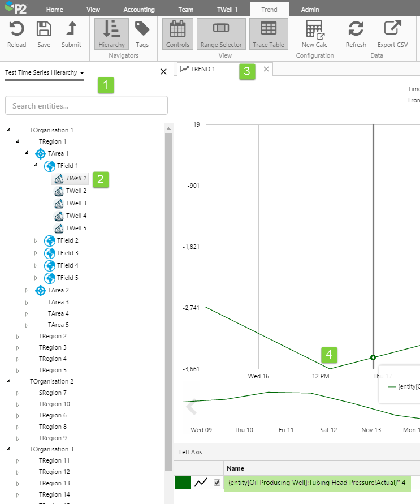Click the green trace colour swatch

pyautogui.click(x=183, y=483)
